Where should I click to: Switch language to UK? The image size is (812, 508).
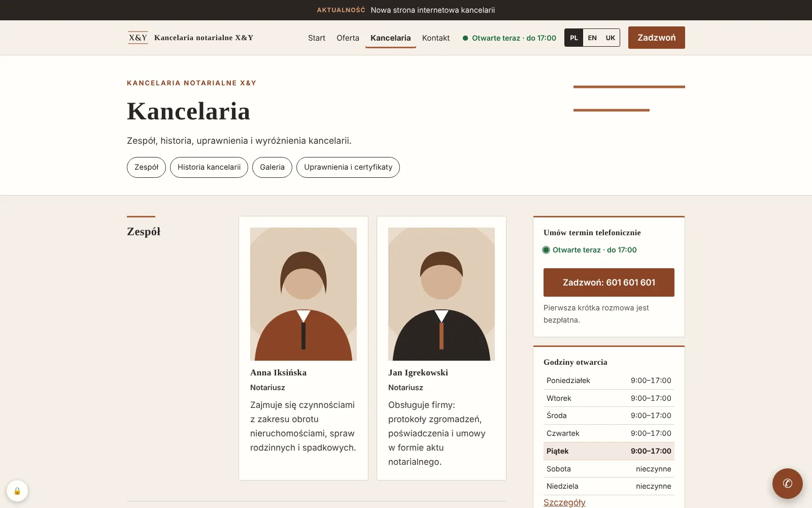611,38
